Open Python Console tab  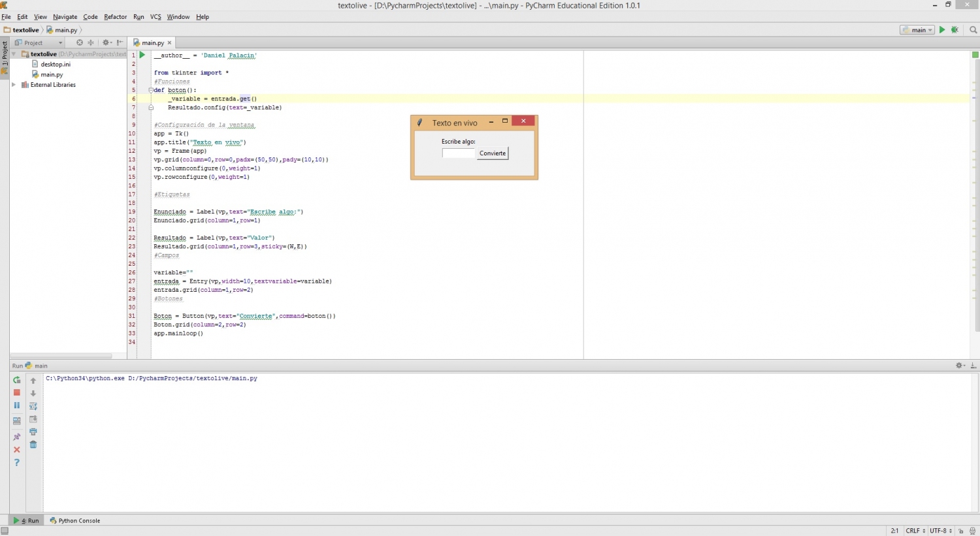tap(75, 520)
